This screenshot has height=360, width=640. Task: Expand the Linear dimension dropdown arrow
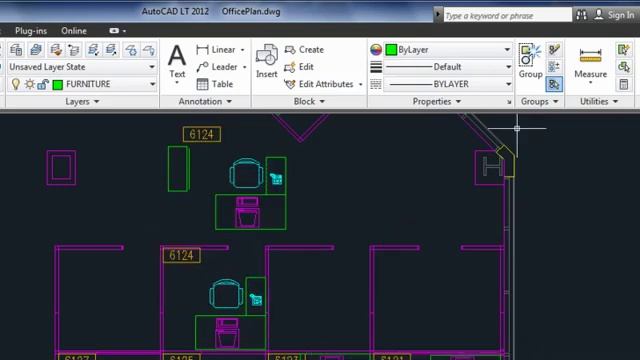tap(242, 50)
